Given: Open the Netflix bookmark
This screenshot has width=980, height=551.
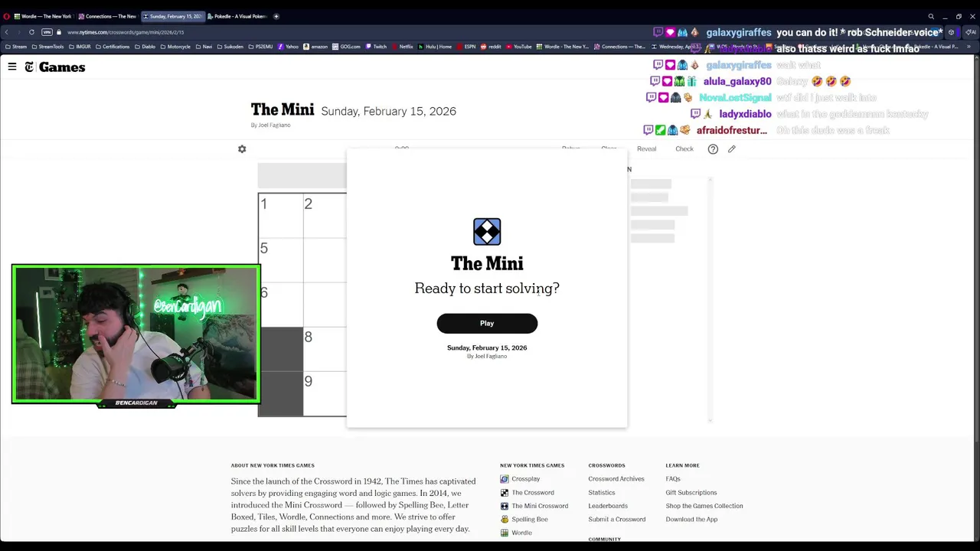Looking at the screenshot, I should (x=402, y=47).
